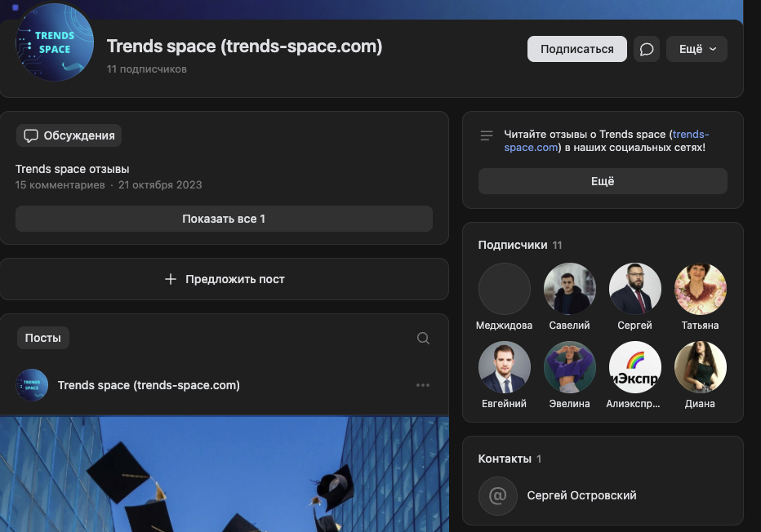The height and width of the screenshot is (532, 761).
Task: Click the Подписаться subscribe button
Action: pyautogui.click(x=577, y=49)
